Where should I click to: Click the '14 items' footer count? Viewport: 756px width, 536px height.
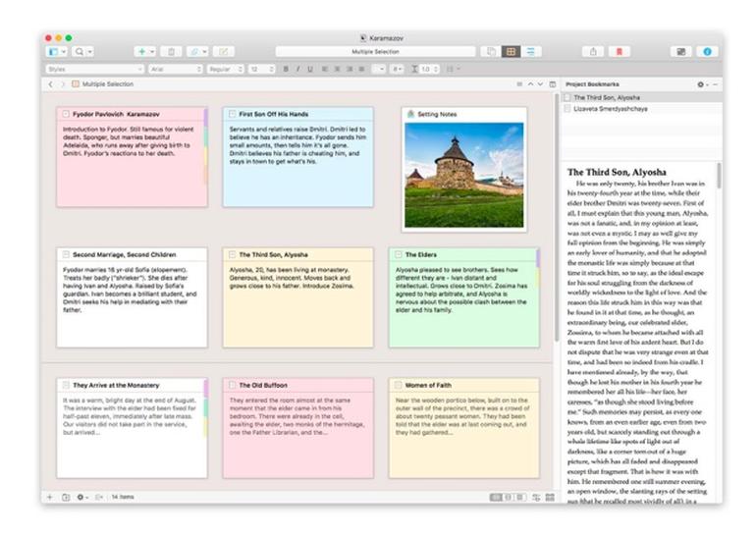click(123, 497)
